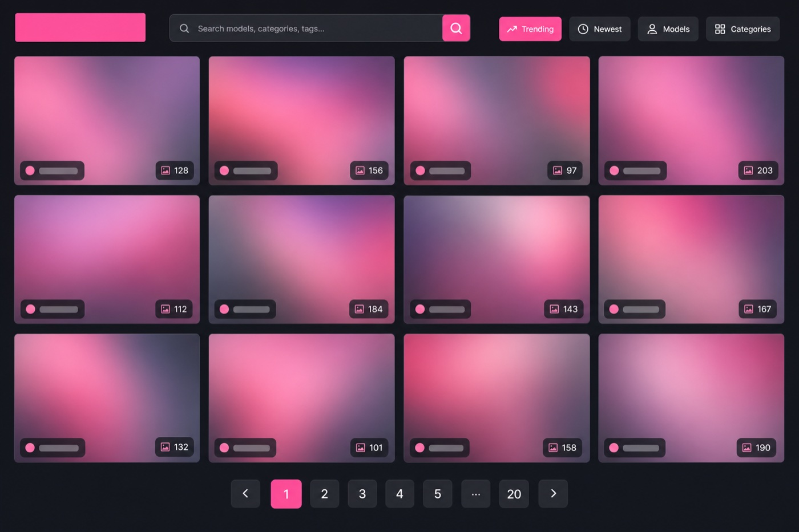The width and height of the screenshot is (799, 532).
Task: Open the gallery thumbnail with 143 images
Action: coord(497,259)
